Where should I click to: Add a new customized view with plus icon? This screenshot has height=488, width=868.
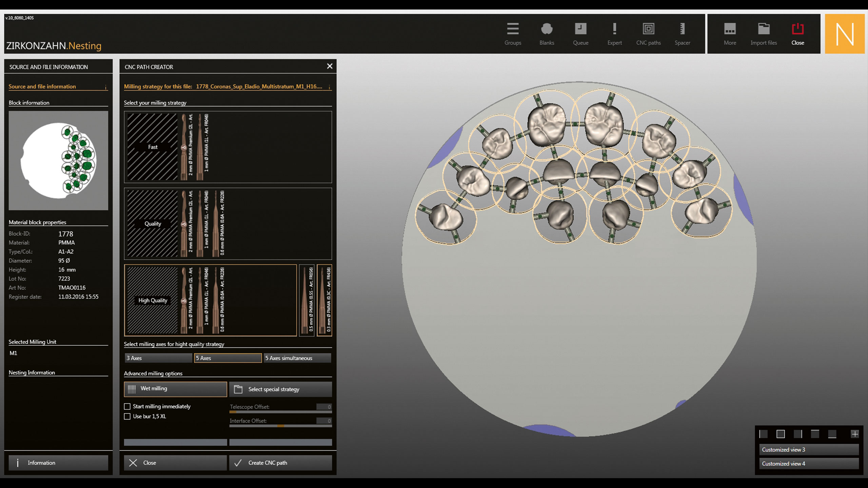(x=855, y=434)
